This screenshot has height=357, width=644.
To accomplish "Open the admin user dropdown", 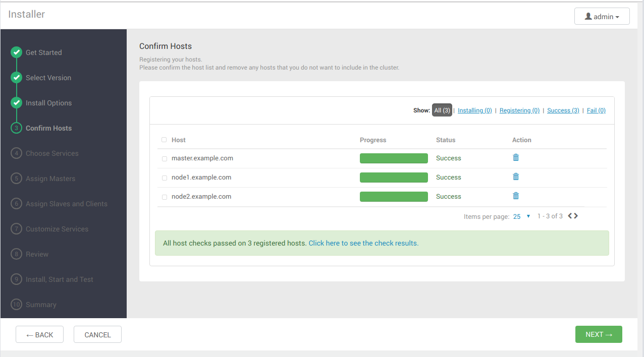I will coord(602,16).
